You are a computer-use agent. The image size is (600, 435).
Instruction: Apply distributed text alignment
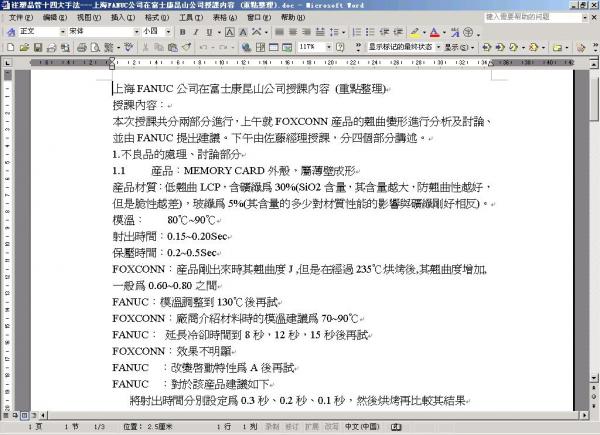pyautogui.click(x=320, y=32)
